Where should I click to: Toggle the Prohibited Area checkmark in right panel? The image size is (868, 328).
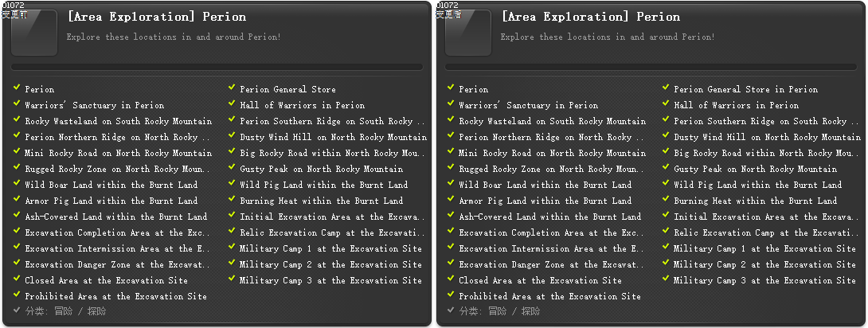coord(451,295)
